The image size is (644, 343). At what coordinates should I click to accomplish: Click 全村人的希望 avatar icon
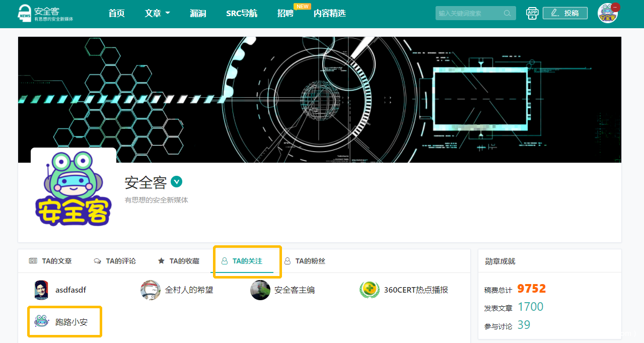[x=151, y=290]
